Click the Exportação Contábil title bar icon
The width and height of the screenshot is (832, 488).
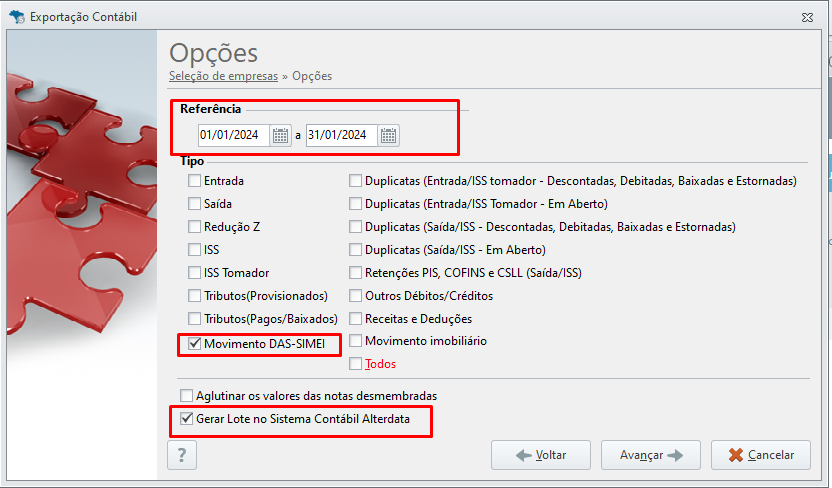(x=17, y=17)
